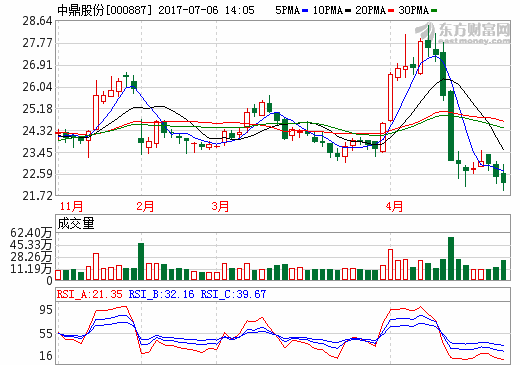Click the 95 RSI axis label
The image size is (520, 365).
(46, 310)
